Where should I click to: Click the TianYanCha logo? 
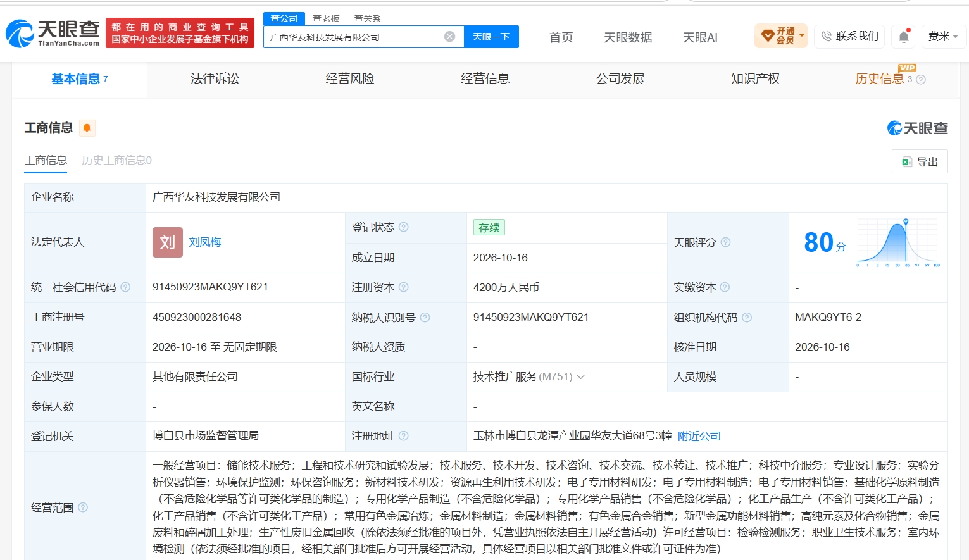pos(53,33)
